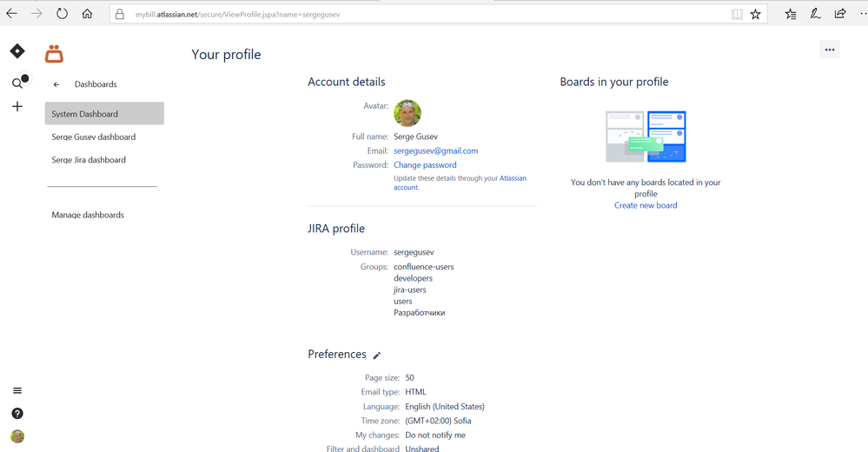
Task: Add page to favorites star icon
Action: [x=755, y=15]
